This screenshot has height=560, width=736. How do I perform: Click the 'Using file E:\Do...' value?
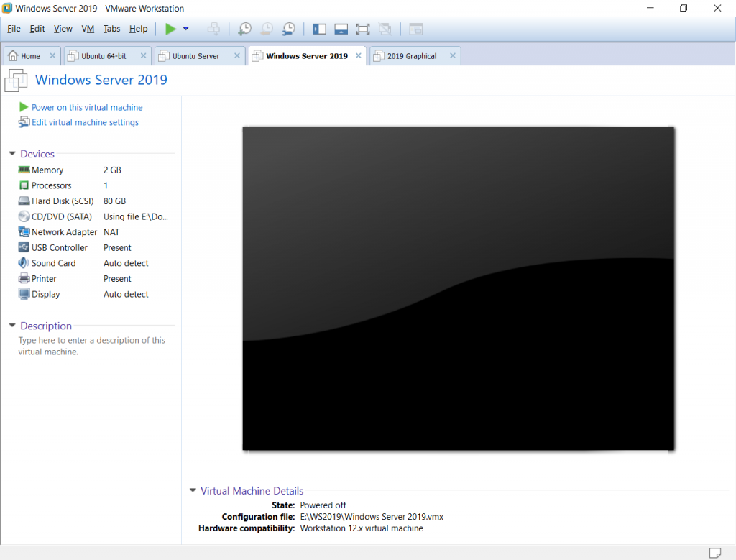(136, 216)
